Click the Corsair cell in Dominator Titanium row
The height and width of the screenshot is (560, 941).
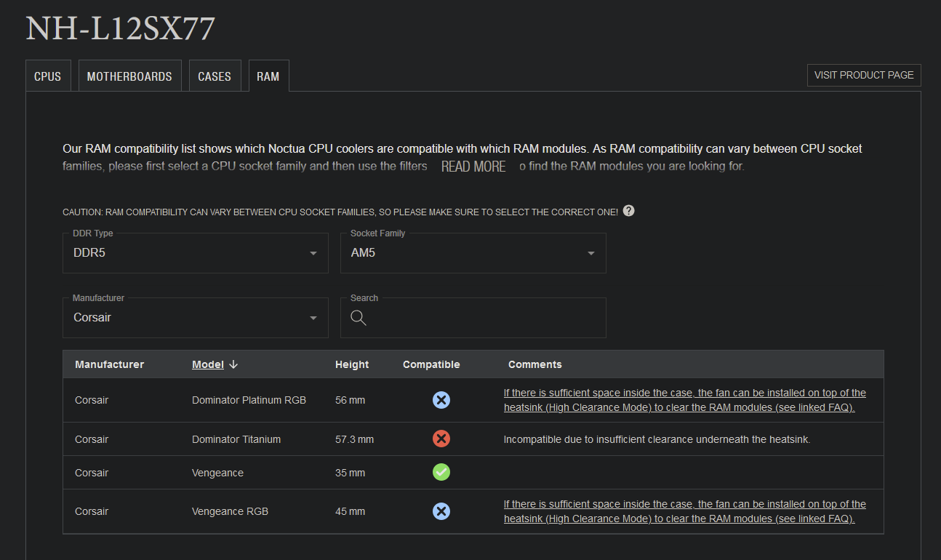[92, 439]
